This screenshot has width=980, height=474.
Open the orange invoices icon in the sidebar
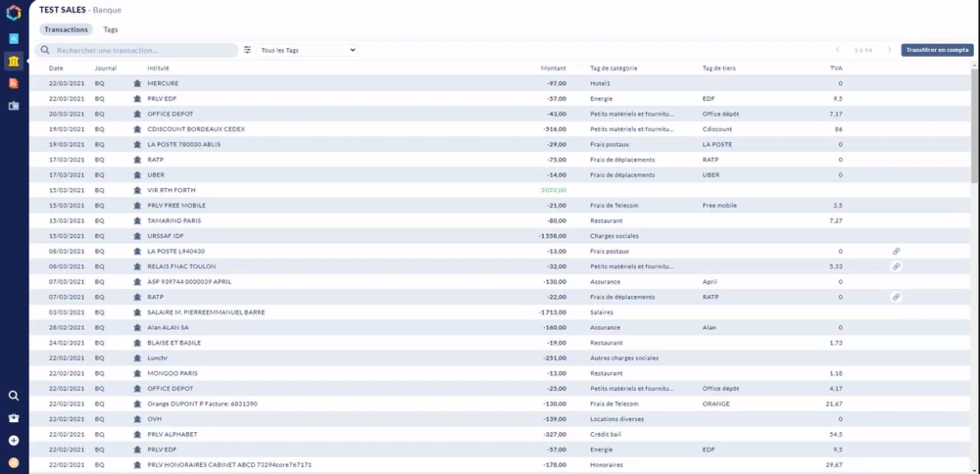[x=14, y=83]
